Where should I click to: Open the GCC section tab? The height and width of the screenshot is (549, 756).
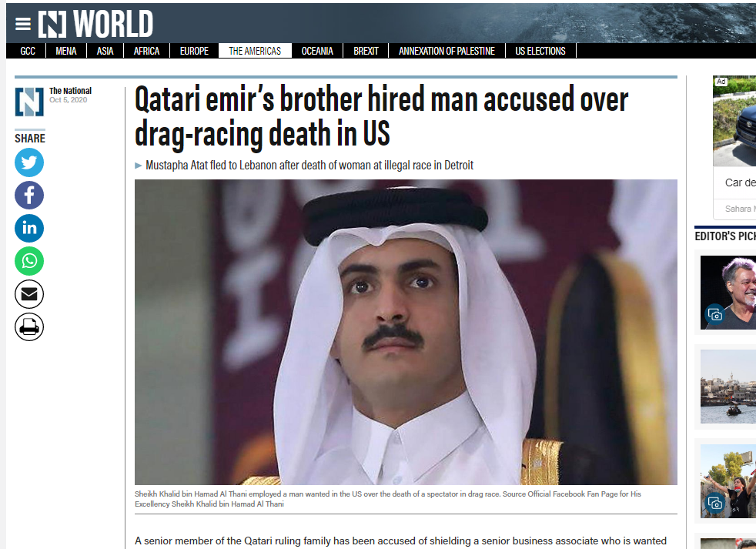pyautogui.click(x=28, y=51)
